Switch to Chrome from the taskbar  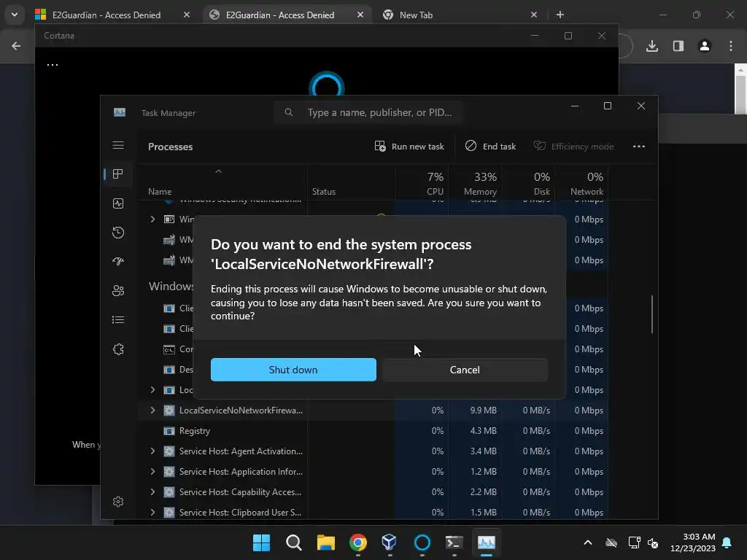pos(357,542)
